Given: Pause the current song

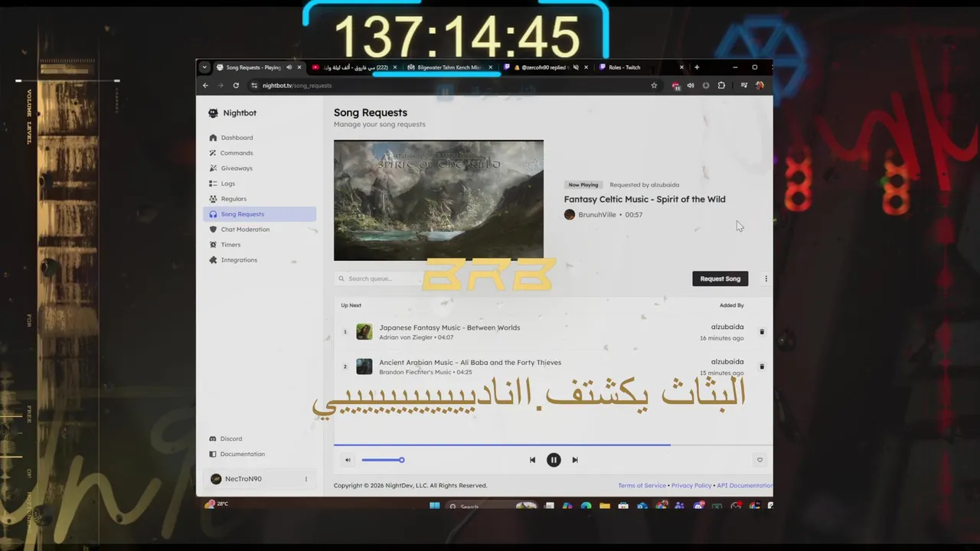Looking at the screenshot, I should (554, 460).
